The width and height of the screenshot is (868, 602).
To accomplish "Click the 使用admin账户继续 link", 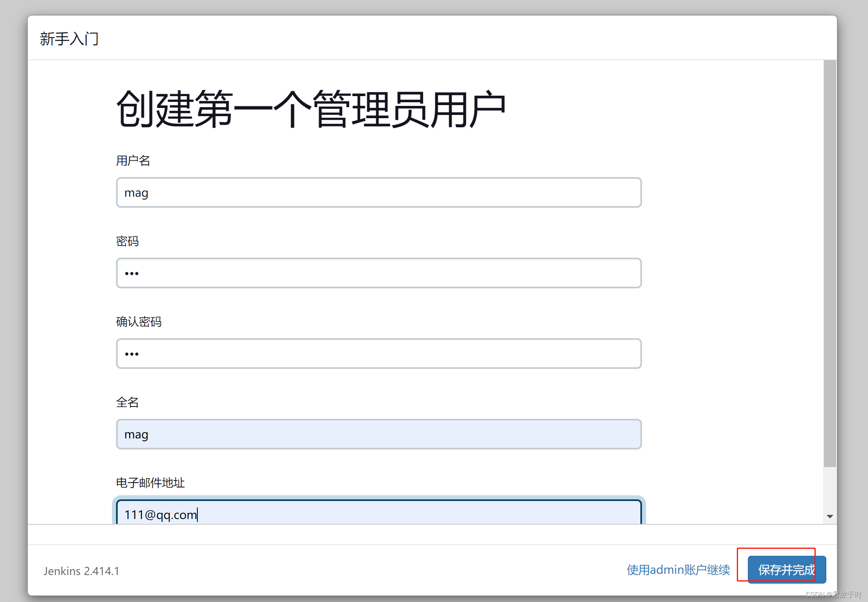I will click(x=678, y=570).
